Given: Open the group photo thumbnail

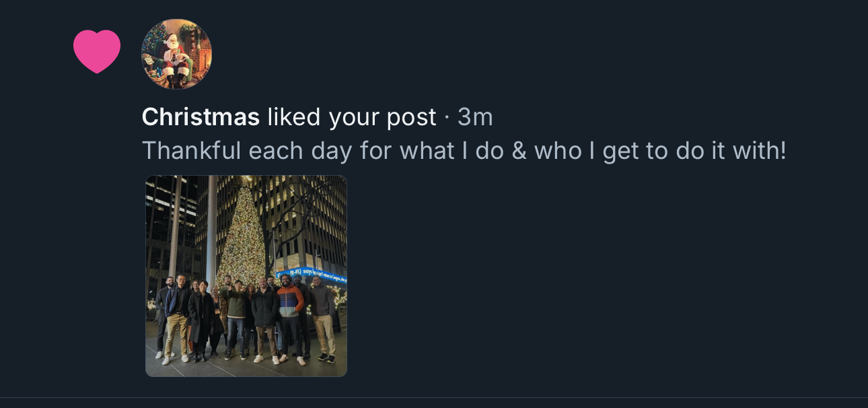Looking at the screenshot, I should 246,276.
